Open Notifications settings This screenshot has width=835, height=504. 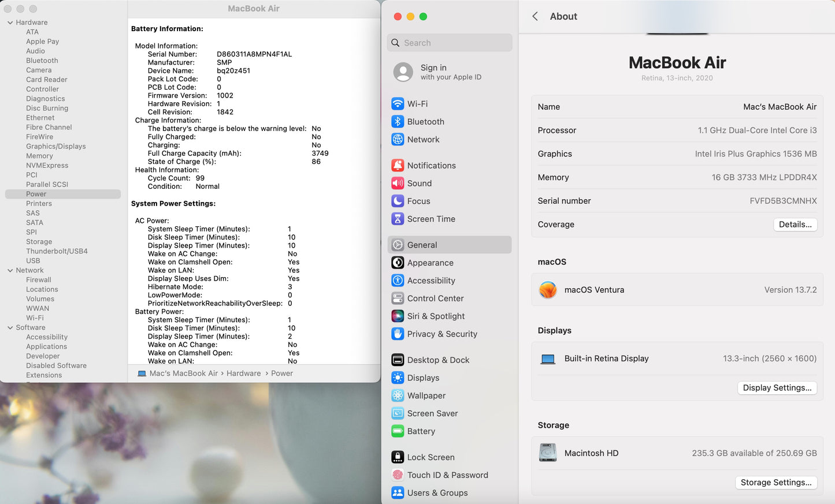coord(431,165)
